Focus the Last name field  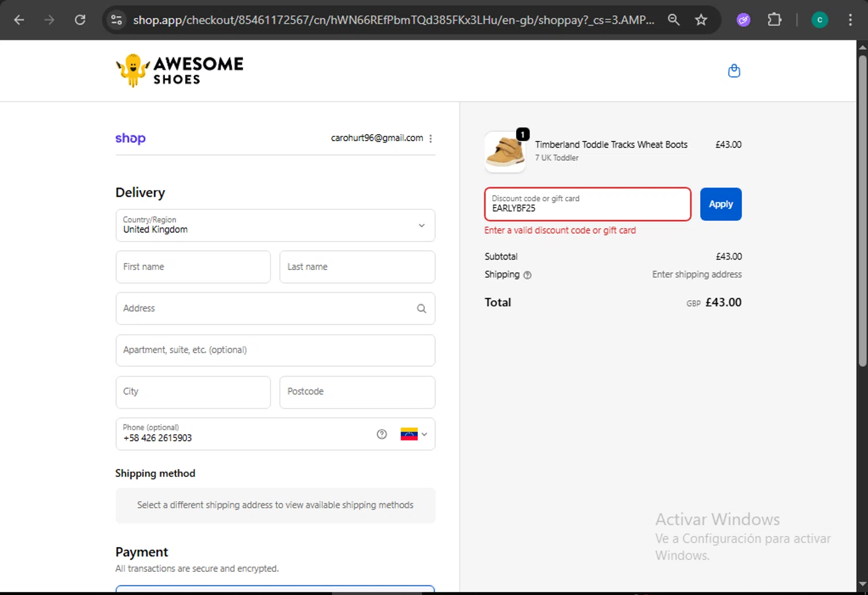pos(357,267)
